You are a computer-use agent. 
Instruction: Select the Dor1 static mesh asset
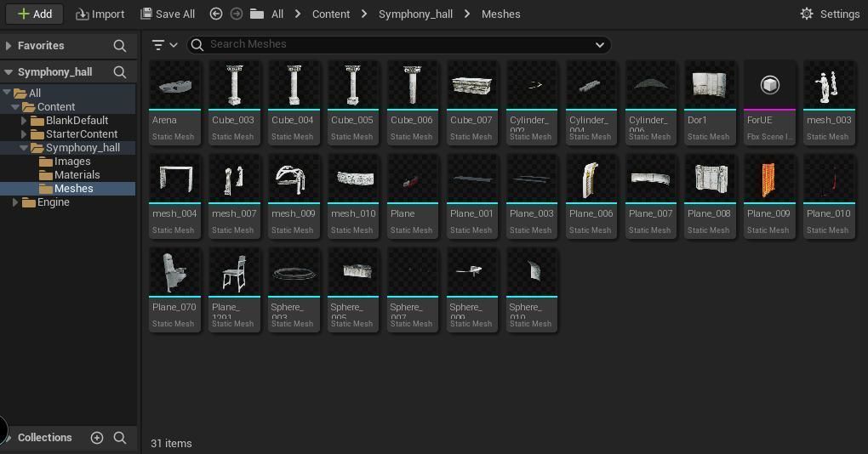tap(711, 103)
